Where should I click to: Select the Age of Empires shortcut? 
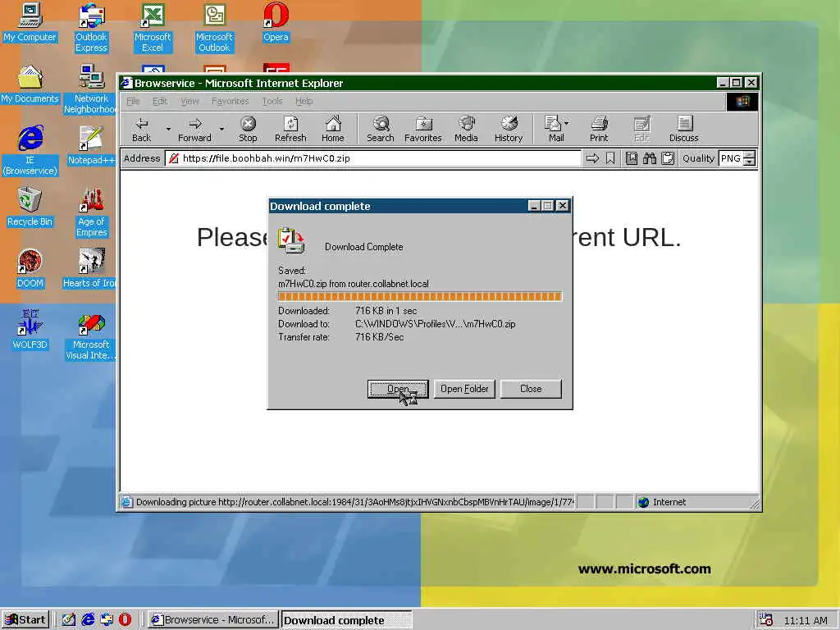point(91,212)
